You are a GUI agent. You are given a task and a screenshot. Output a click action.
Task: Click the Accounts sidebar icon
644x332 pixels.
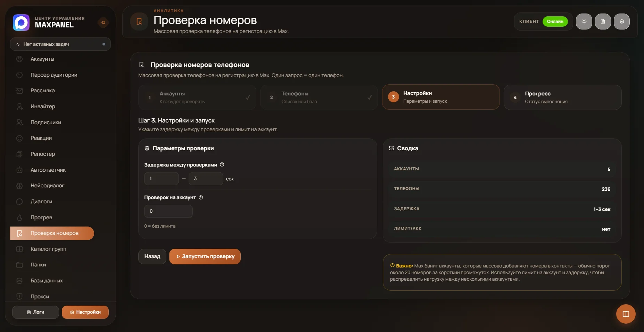(x=19, y=59)
